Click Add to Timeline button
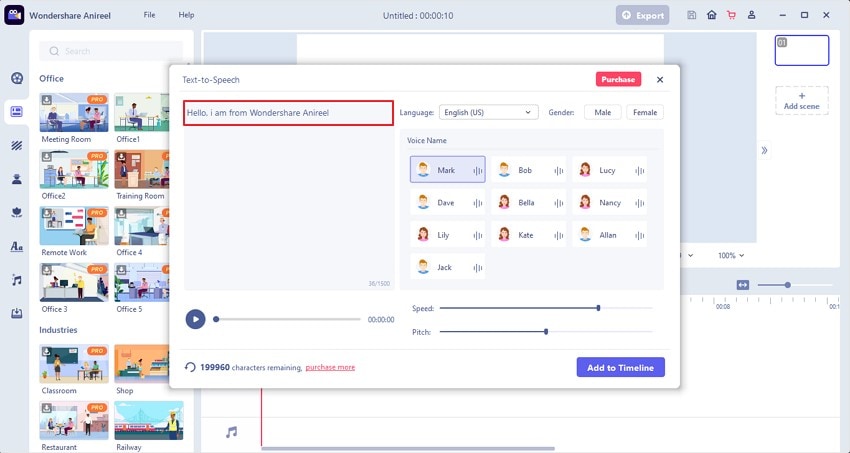Viewport: 850px width, 453px height. [x=621, y=367]
